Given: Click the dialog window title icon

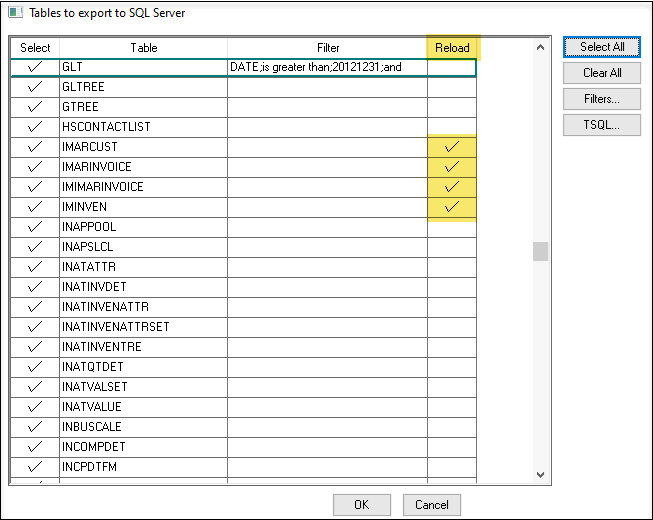Looking at the screenshot, I should pos(14,13).
